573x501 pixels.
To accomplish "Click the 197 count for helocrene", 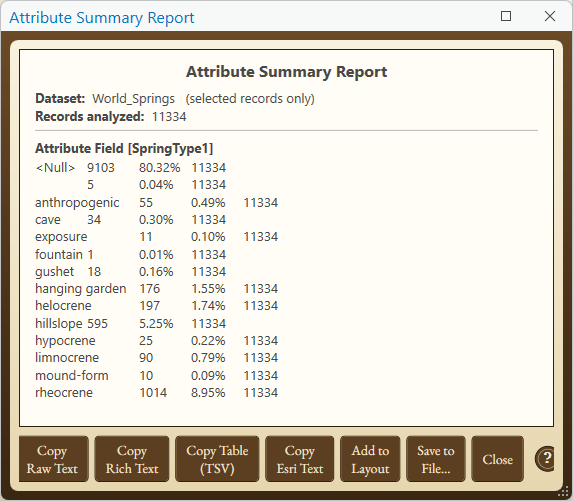I will 150,305.
